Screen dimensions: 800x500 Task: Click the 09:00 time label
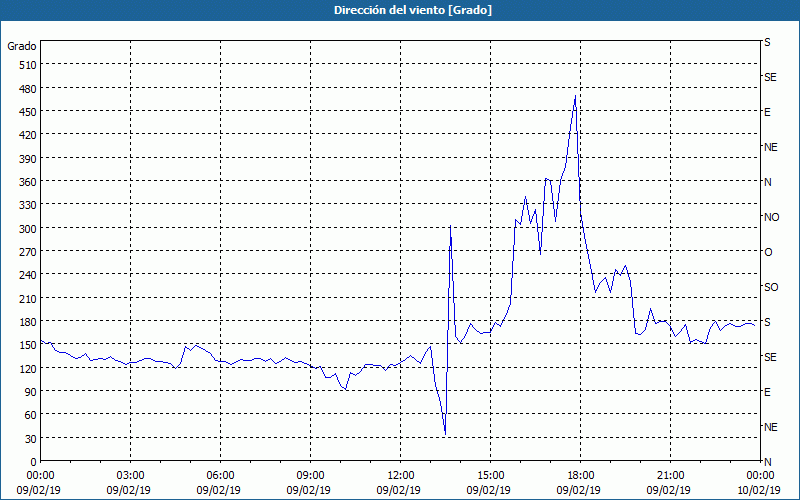[x=311, y=476]
